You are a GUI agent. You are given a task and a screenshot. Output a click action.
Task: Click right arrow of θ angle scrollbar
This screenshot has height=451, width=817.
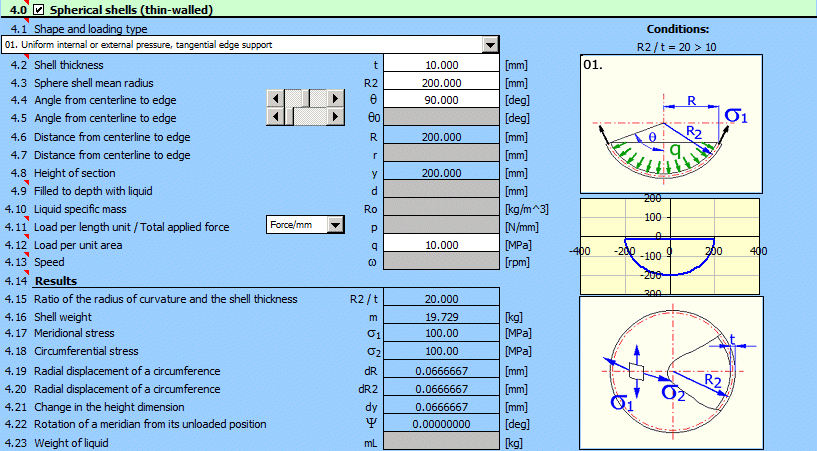336,98
